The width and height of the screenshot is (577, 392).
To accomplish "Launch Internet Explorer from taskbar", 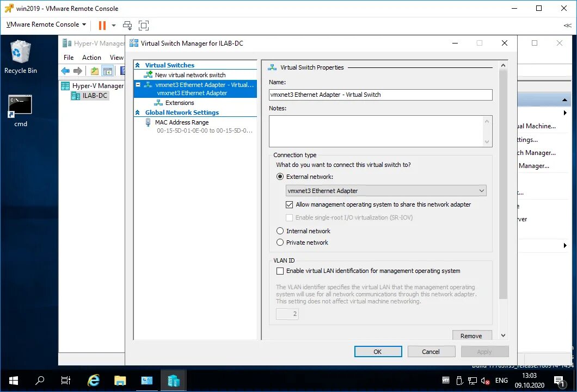I will (94, 381).
